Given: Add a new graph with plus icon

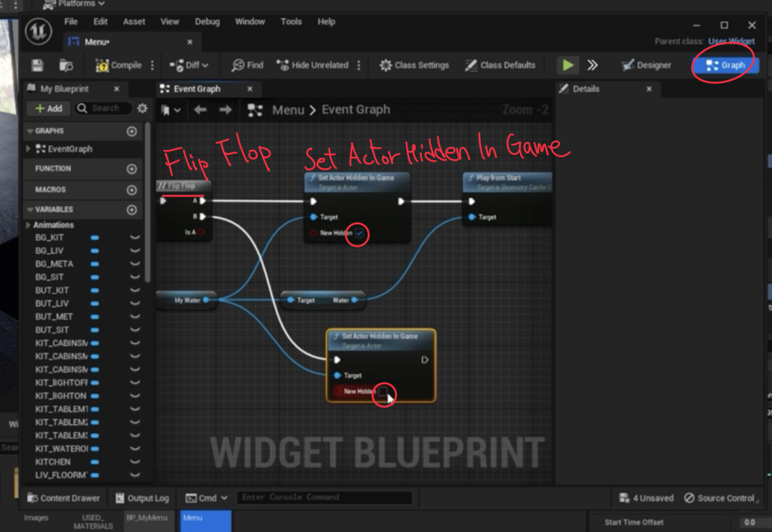Looking at the screenshot, I should [131, 131].
